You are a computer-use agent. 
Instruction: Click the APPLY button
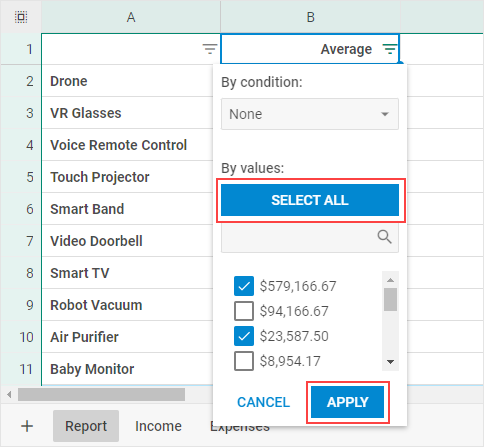tap(347, 402)
